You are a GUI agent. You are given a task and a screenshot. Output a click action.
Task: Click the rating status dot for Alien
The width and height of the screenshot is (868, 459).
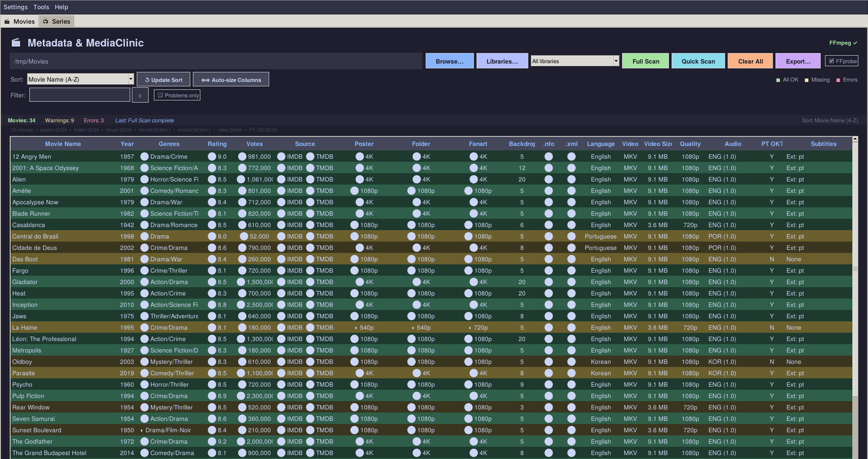tap(212, 179)
